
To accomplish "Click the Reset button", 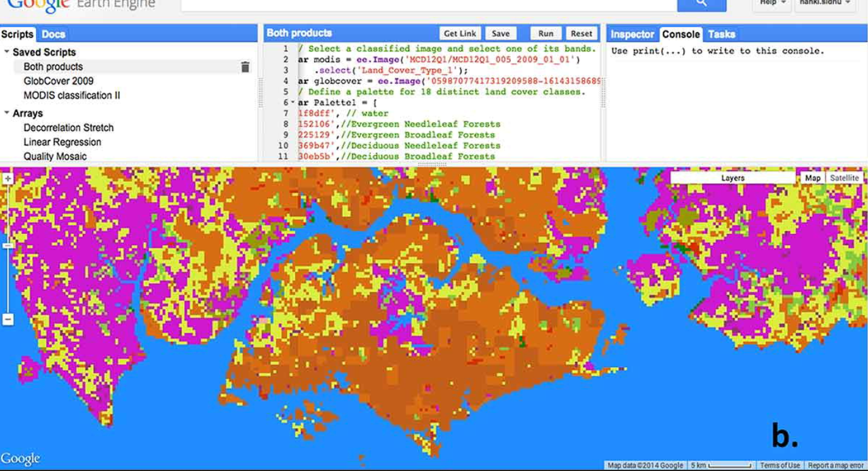I will point(582,34).
